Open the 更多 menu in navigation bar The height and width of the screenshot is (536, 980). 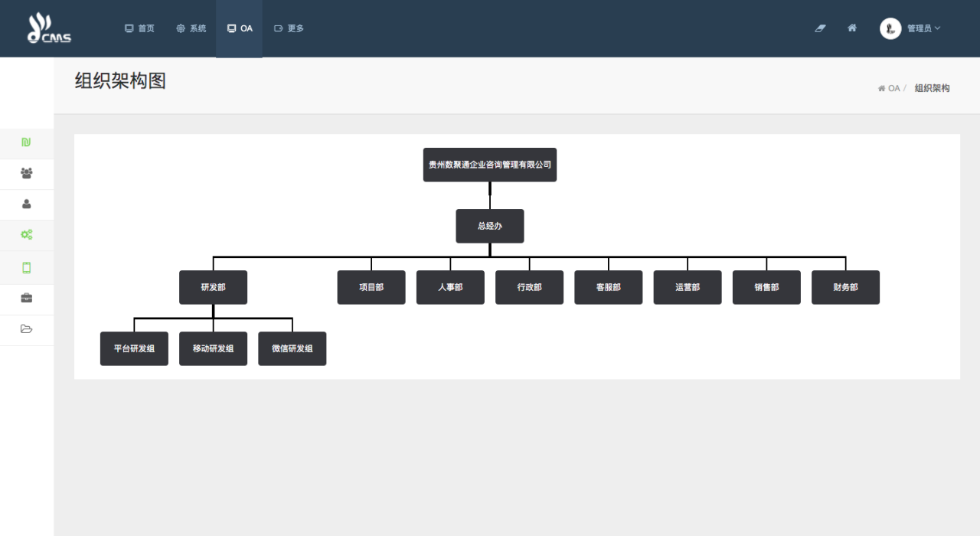289,28
